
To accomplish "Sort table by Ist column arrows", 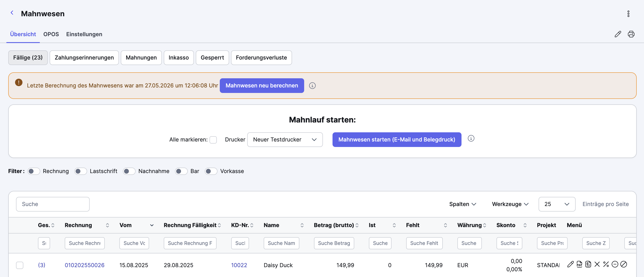I will pyautogui.click(x=394, y=225).
